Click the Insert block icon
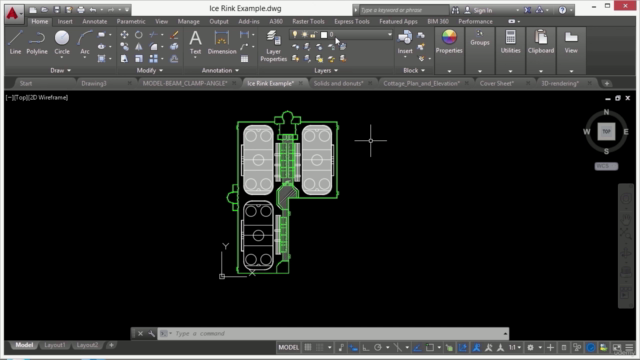Viewport: 640px width, 360px height. point(405,42)
